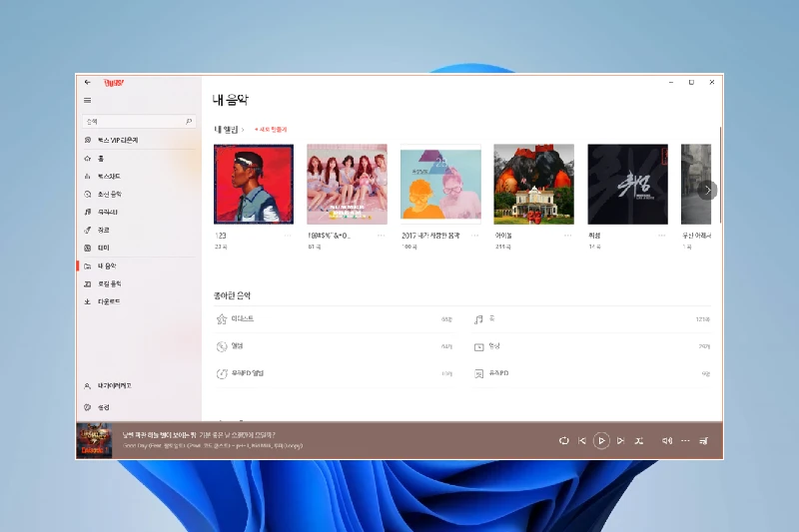Click the person (account) icon near the sidebar bottom

coord(88,386)
